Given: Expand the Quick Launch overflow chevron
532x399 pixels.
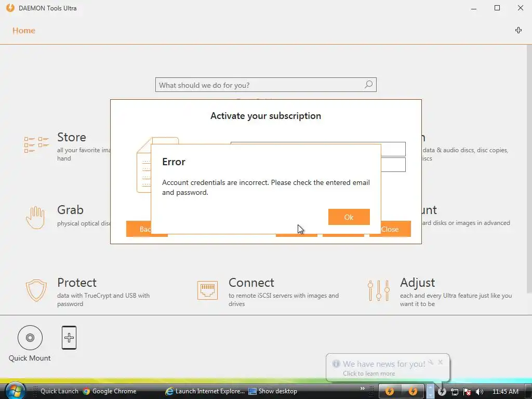Looking at the screenshot, I should tap(362, 389).
